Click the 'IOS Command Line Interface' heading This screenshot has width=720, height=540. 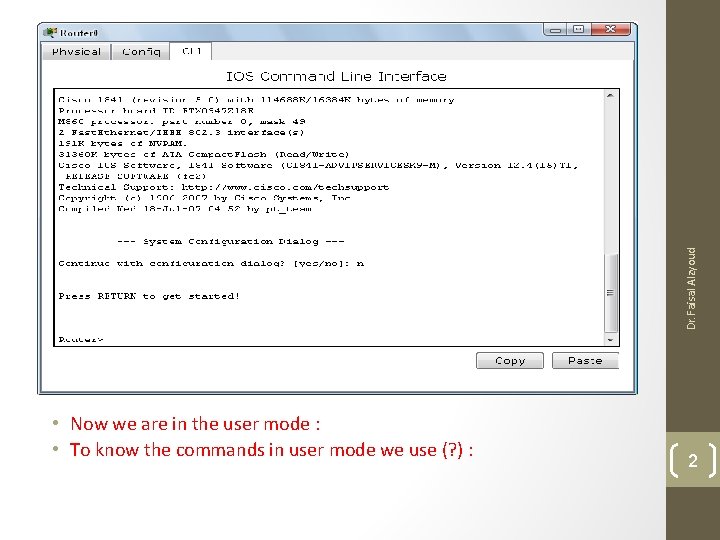336,76
